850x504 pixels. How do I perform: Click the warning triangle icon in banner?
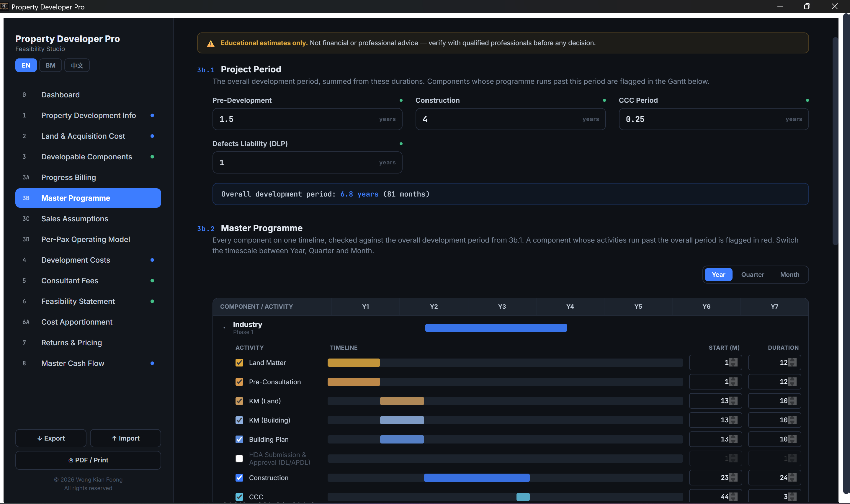point(210,43)
